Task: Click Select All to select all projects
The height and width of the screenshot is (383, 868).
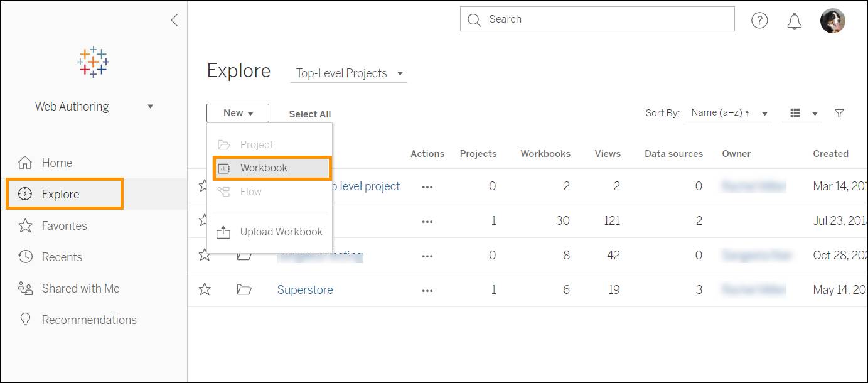Action: [309, 114]
